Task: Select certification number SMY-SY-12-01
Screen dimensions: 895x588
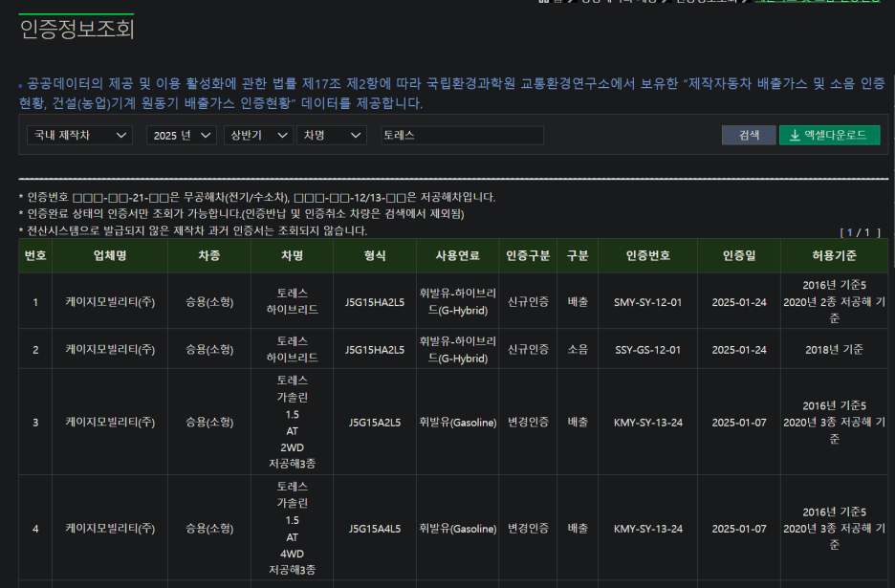Action: click(648, 302)
